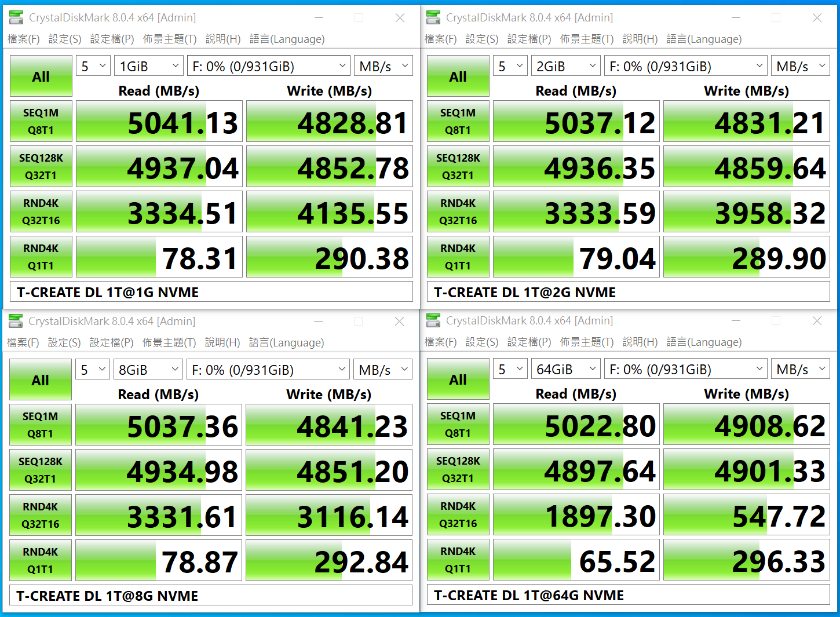Viewport: 840px width, 617px height.
Task: Open the 2GiB test size dropdown
Action: click(566, 66)
